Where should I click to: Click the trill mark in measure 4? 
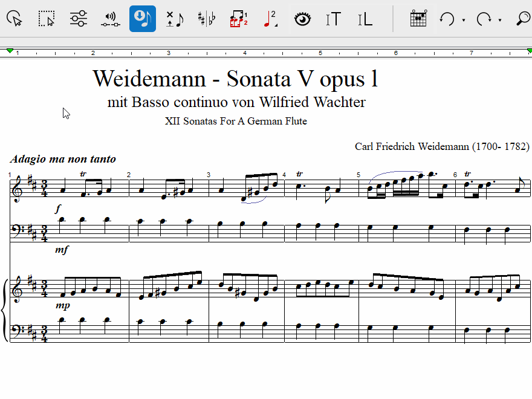(x=299, y=174)
